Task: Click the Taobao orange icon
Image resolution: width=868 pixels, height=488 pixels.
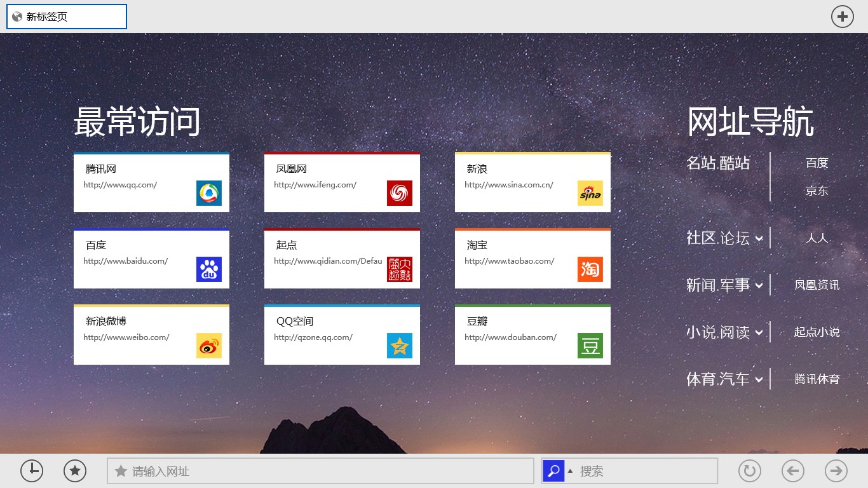Action: [590, 269]
